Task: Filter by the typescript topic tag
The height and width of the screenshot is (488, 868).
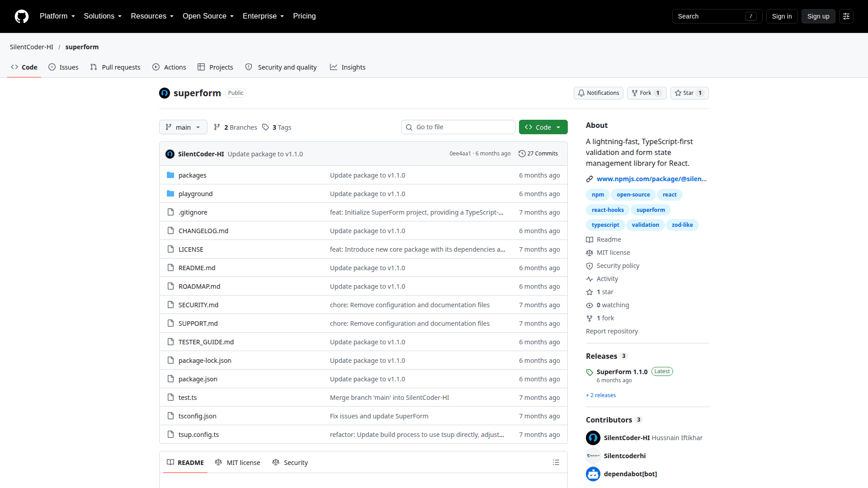Action: [605, 225]
